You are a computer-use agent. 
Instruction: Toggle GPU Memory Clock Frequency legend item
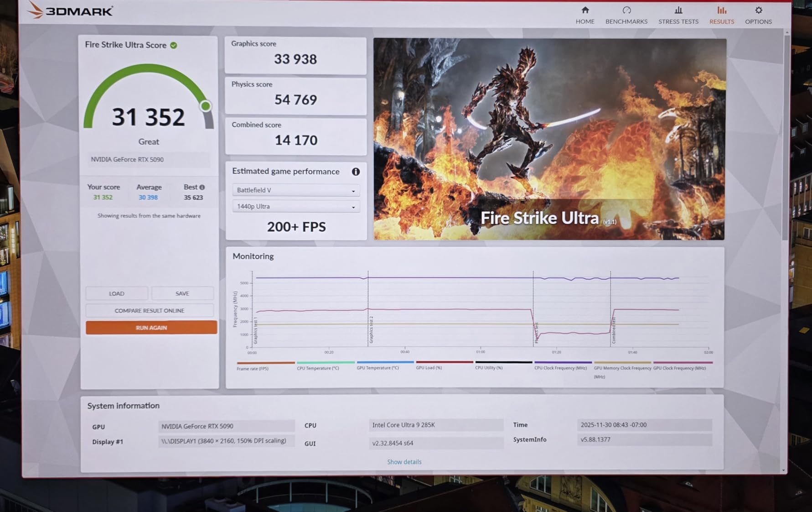pos(622,370)
